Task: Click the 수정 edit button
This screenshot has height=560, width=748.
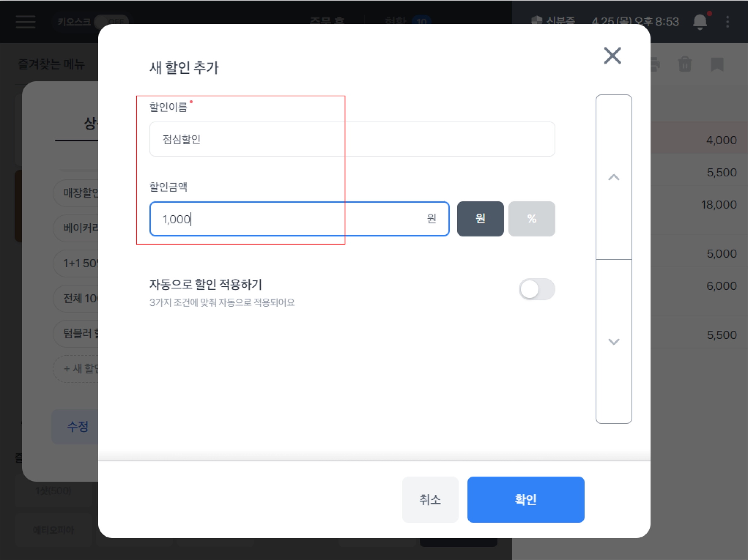Action: (77, 426)
